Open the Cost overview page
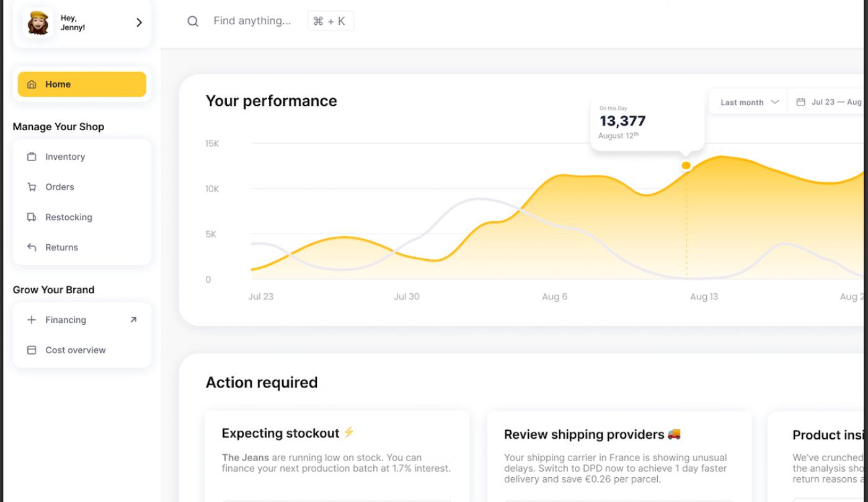The height and width of the screenshot is (502, 868). click(x=82, y=350)
